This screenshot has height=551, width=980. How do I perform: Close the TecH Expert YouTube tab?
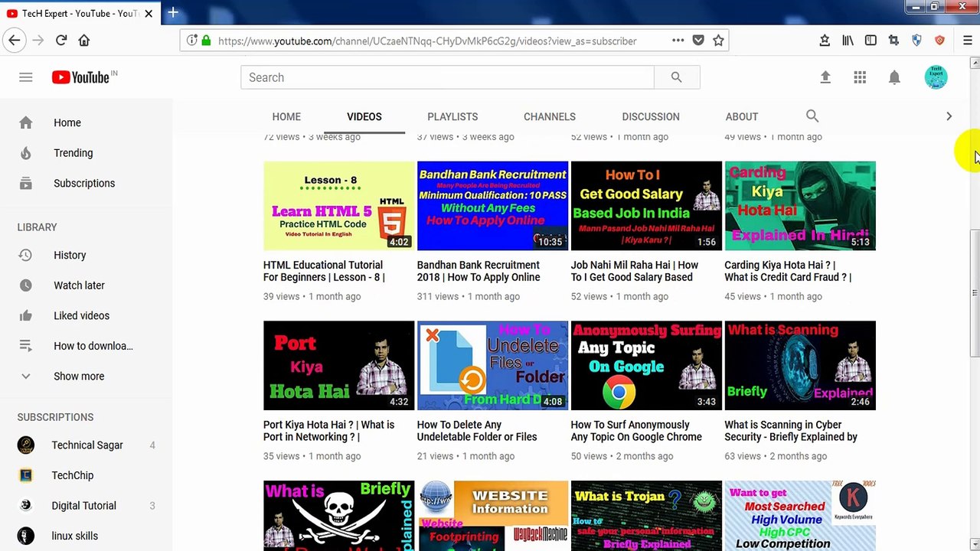pos(149,13)
